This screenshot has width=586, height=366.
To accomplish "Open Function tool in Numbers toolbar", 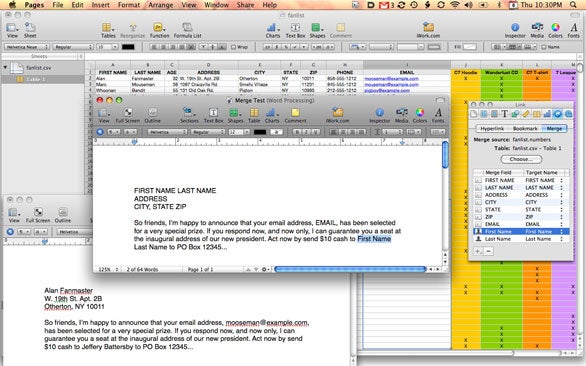I will point(159,30).
